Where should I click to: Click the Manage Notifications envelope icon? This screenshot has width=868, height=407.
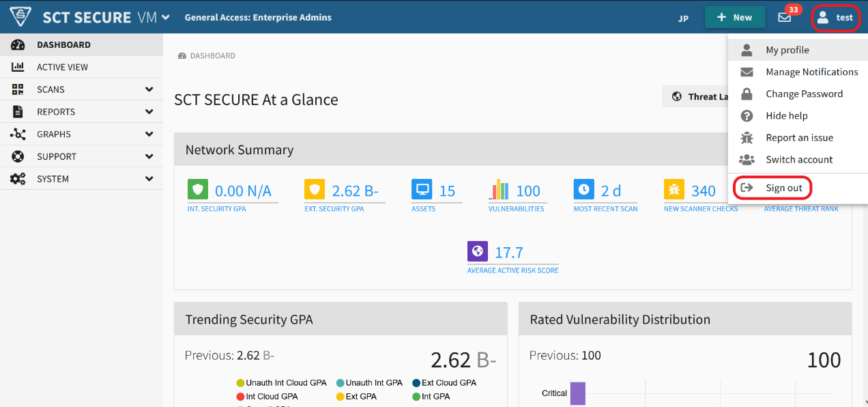coord(747,72)
